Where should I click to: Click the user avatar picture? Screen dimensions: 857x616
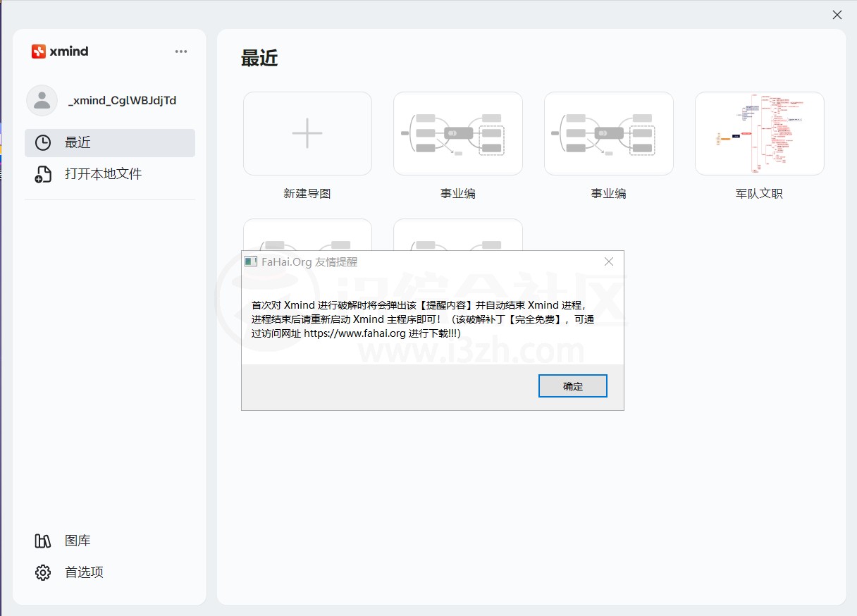click(42, 100)
